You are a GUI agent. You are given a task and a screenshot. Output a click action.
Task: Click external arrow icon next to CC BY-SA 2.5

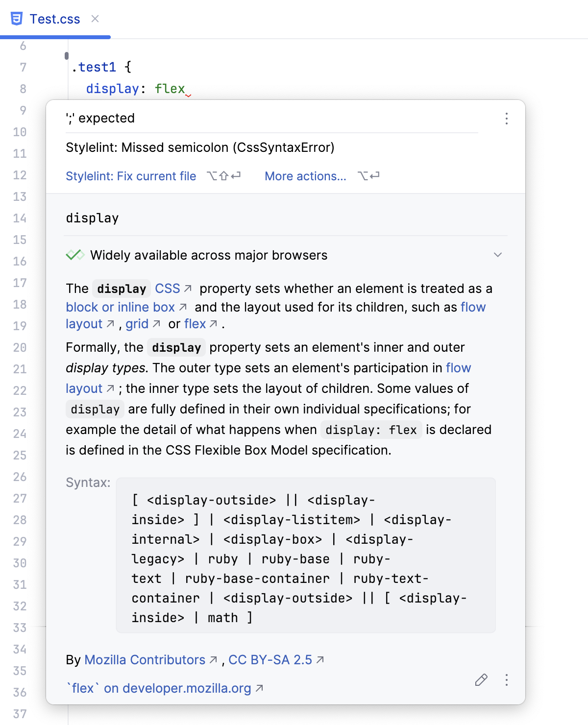coord(320,660)
